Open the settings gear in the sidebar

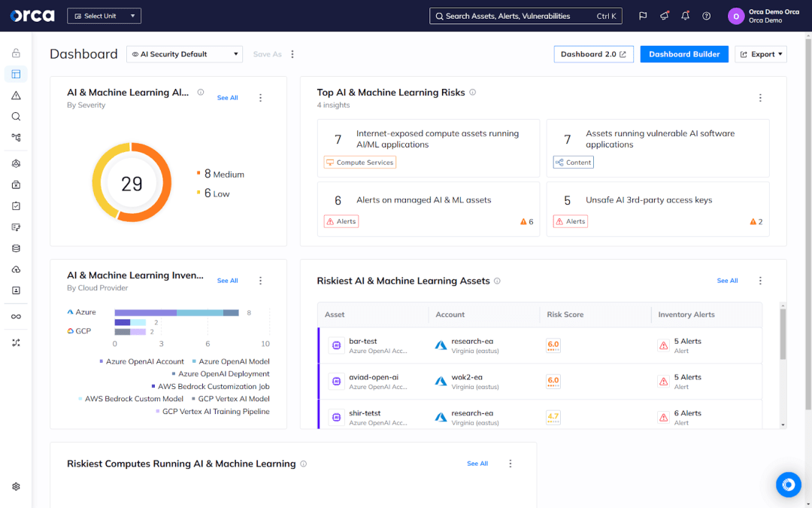16,487
